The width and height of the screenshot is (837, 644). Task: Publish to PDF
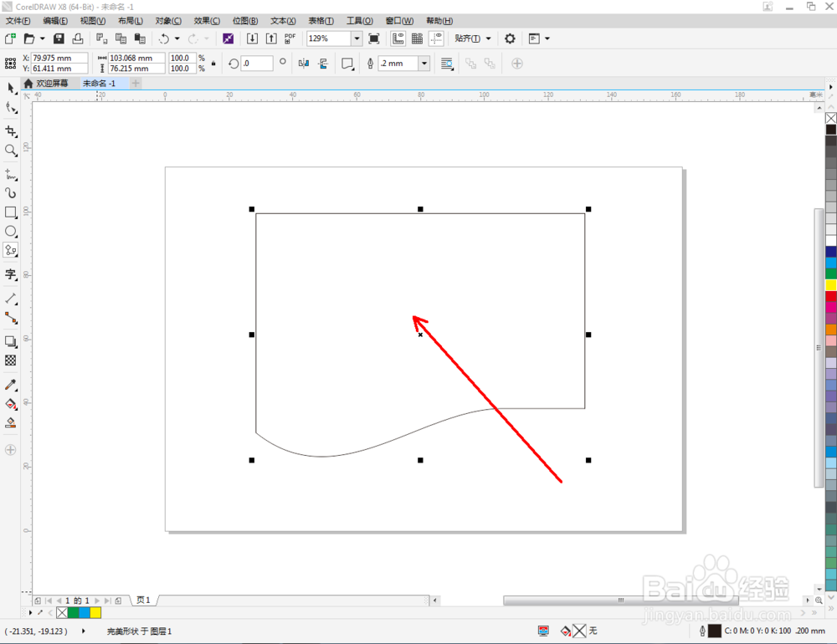click(290, 38)
